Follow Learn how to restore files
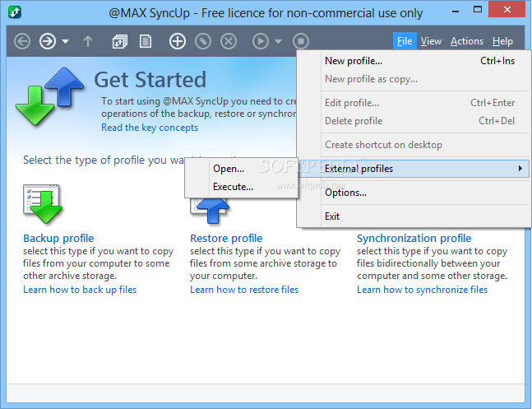 click(x=244, y=290)
